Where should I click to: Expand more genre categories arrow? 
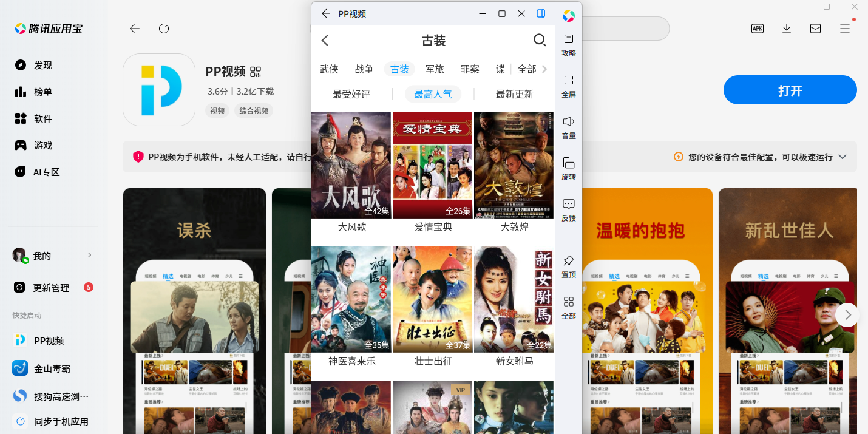[544, 69]
